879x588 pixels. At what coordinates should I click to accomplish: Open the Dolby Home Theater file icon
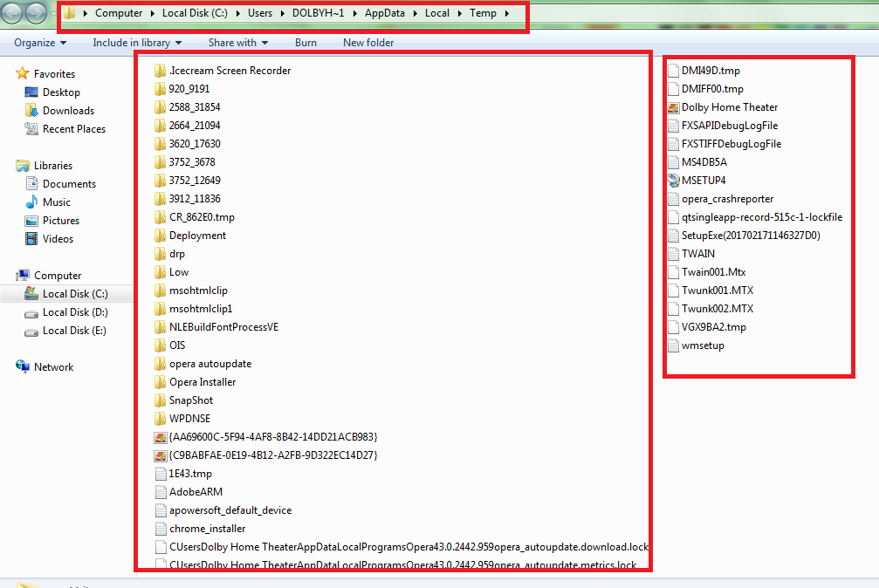[x=673, y=107]
